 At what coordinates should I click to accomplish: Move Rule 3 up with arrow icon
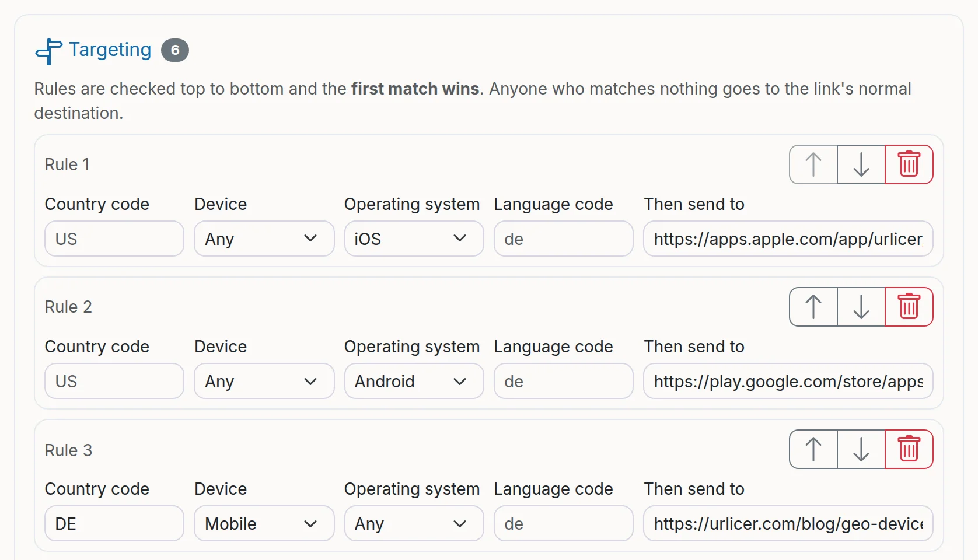click(813, 449)
